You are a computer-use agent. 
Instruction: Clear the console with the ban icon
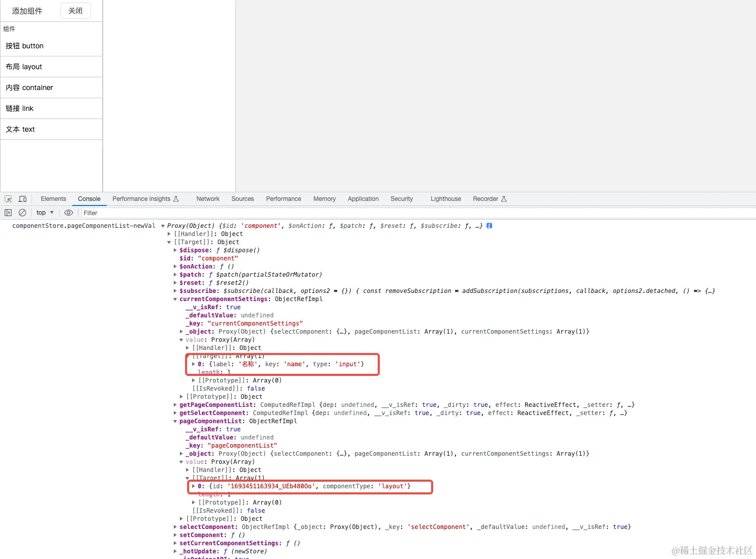[x=22, y=213]
